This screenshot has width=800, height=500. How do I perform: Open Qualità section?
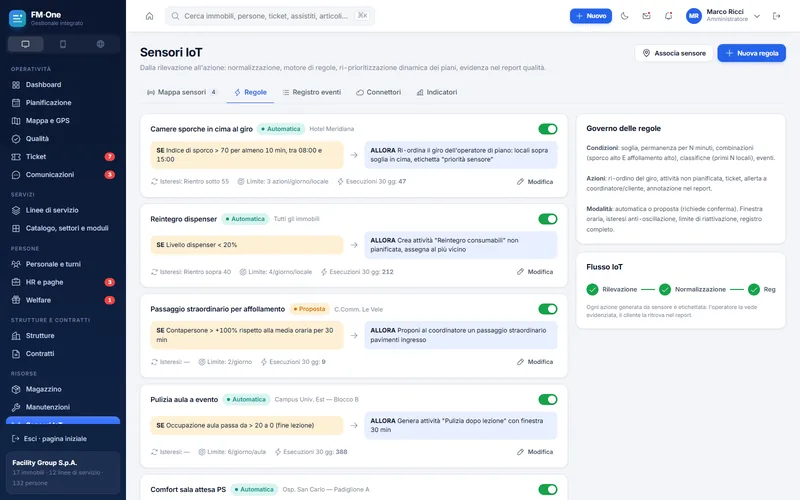click(63, 139)
